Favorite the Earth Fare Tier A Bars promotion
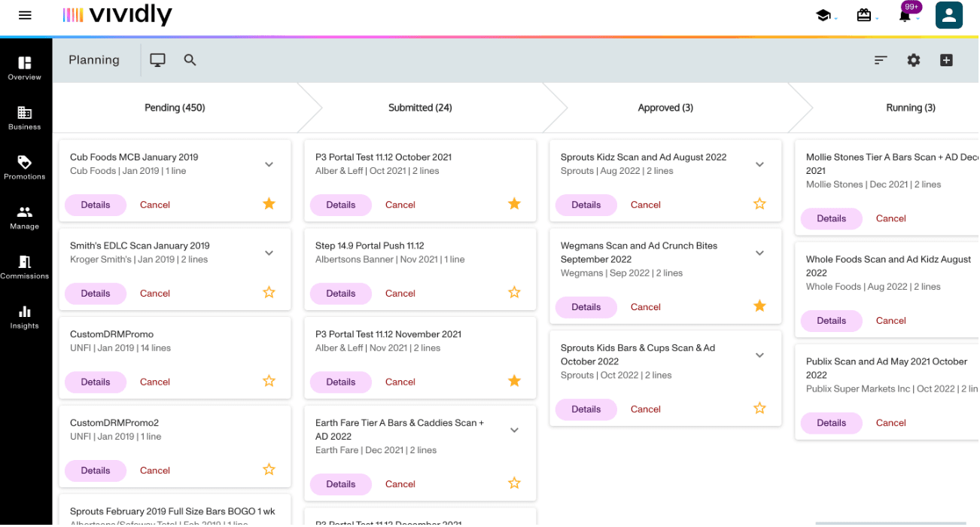Screen dimensions: 980x527 (x=514, y=483)
